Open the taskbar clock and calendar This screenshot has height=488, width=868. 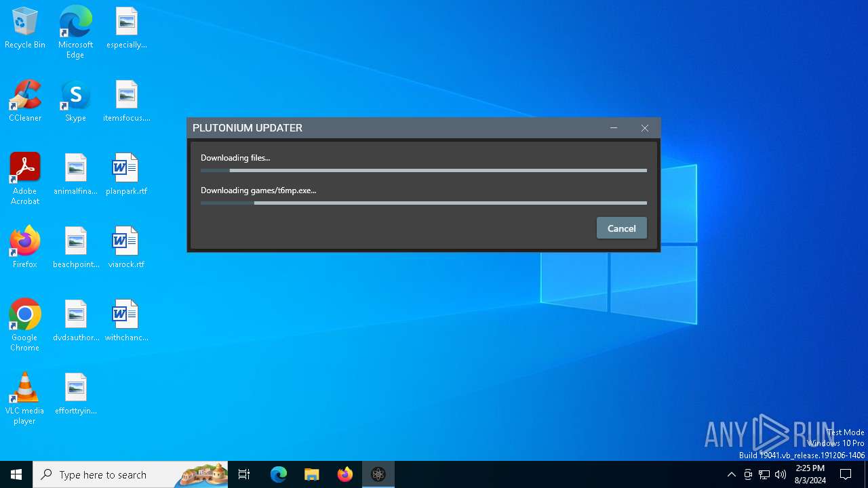pos(810,474)
